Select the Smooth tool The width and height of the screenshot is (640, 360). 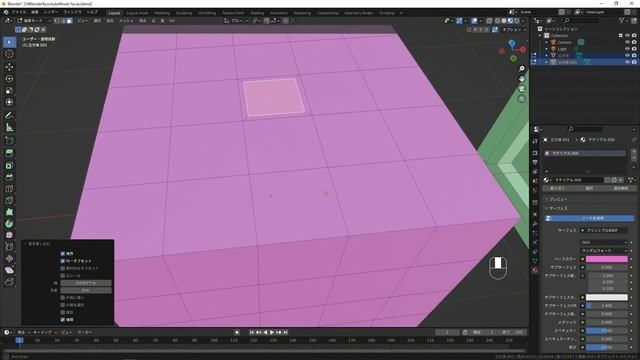click(9, 235)
